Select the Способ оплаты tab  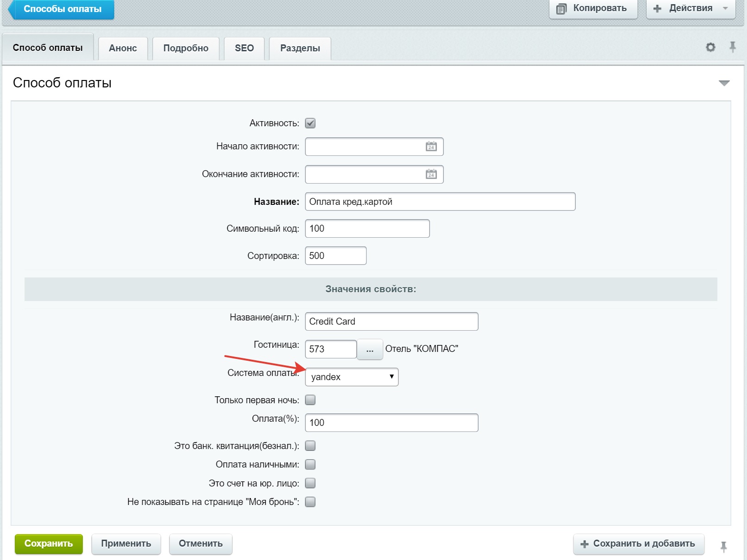click(x=48, y=48)
